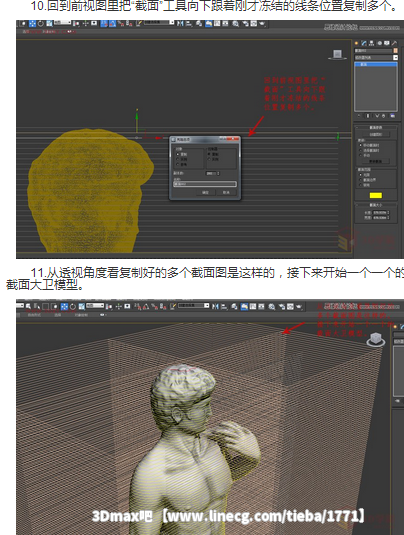Open named selection sets dropdown in upper toolbar
This screenshot has width=404, height=535.
coord(159,22)
